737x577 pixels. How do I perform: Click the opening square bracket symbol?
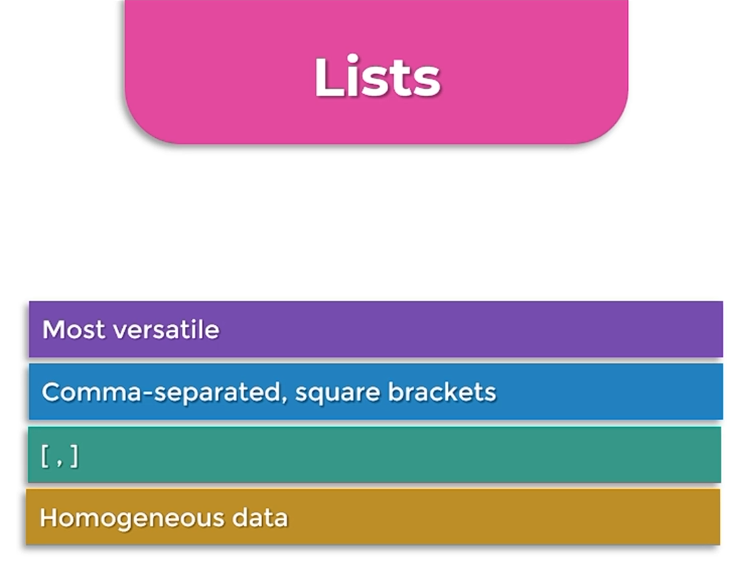tap(45, 456)
